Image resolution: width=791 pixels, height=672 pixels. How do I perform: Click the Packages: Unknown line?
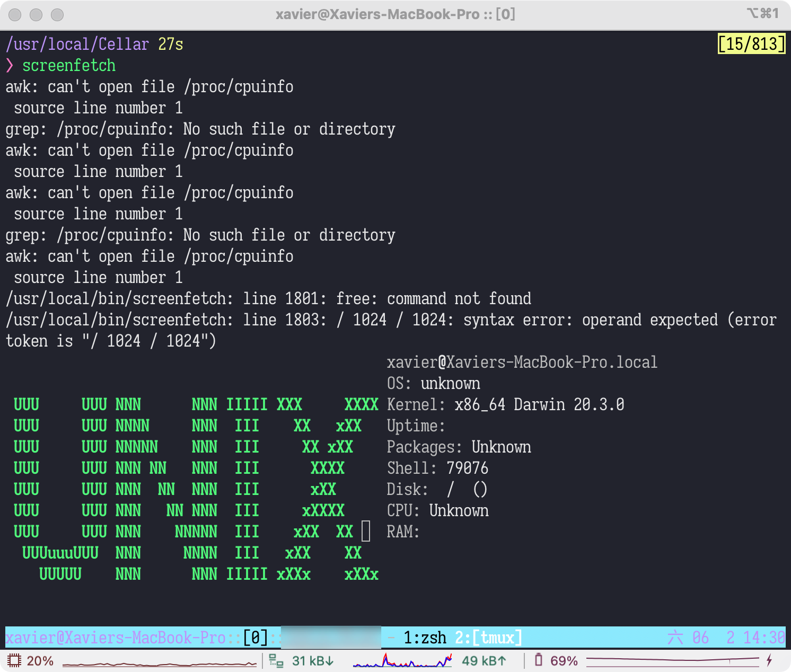pyautogui.click(x=459, y=447)
